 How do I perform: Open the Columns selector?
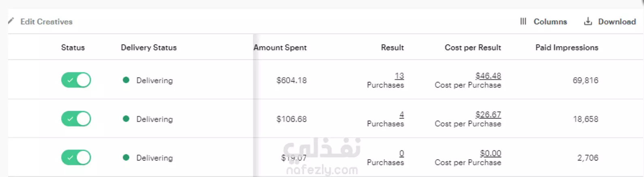click(544, 21)
